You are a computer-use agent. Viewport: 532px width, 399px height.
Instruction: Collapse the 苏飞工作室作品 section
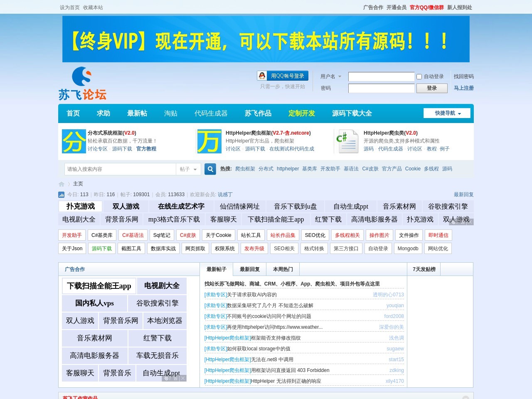click(466, 398)
